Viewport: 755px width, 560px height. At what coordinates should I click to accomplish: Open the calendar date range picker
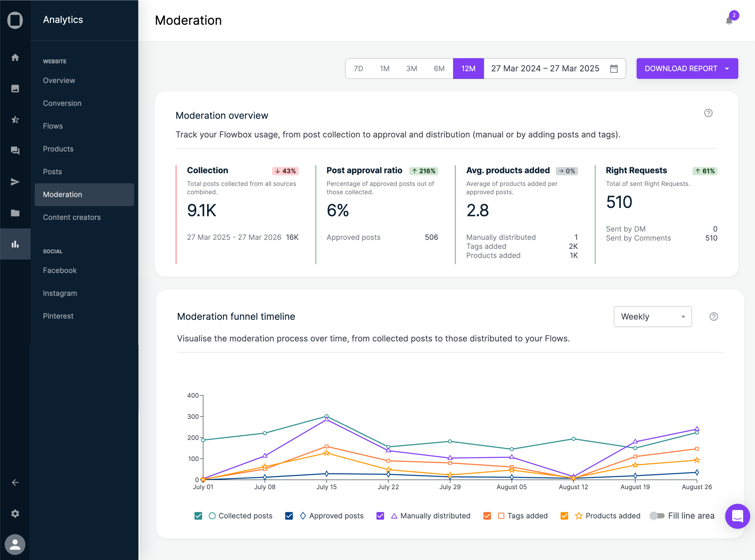[614, 69]
